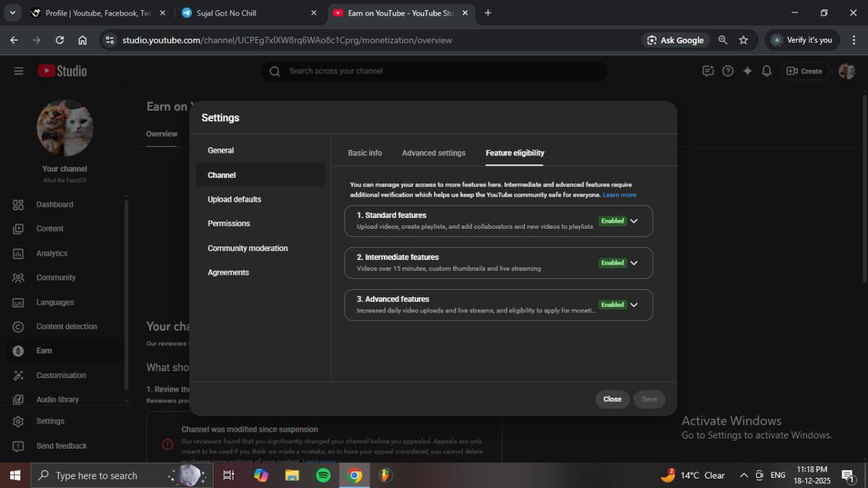Click the send feedback icon in header
The width and height of the screenshot is (868, 488).
708,71
